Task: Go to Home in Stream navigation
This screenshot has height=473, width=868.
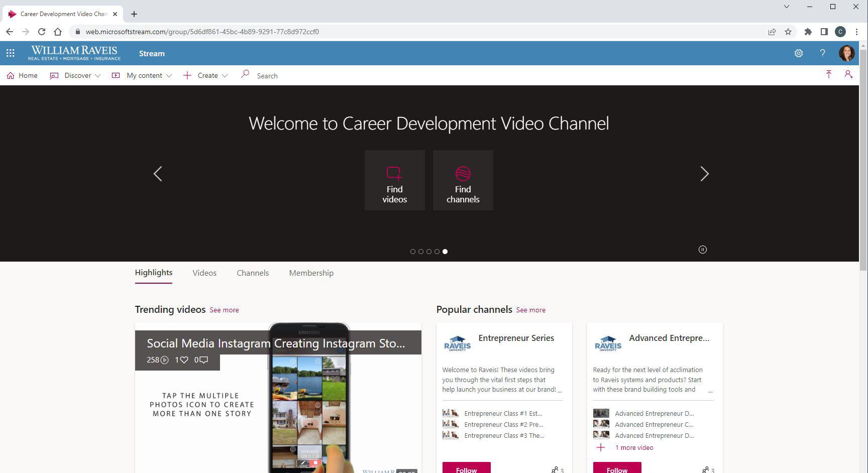Action: (23, 75)
